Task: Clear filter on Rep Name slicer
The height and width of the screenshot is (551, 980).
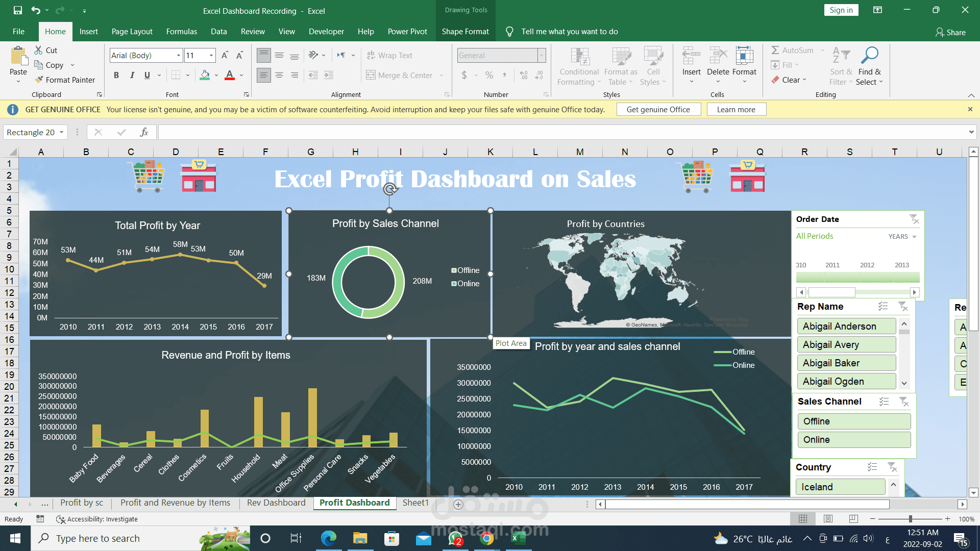Action: tap(903, 307)
